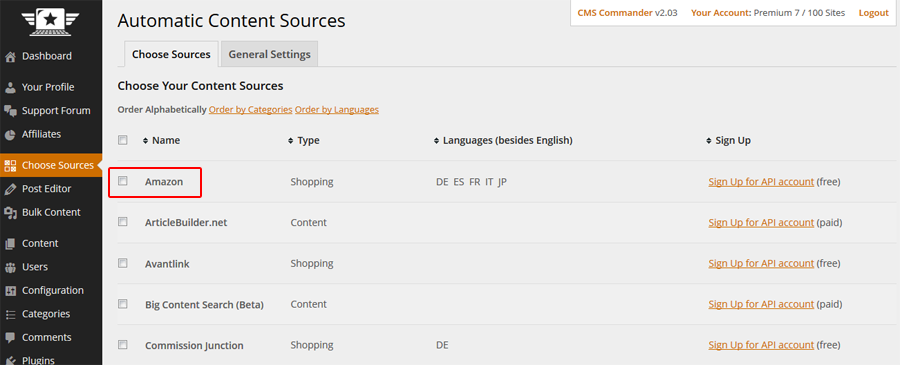Switch to the General Settings tab
The image size is (900, 365).
click(269, 55)
